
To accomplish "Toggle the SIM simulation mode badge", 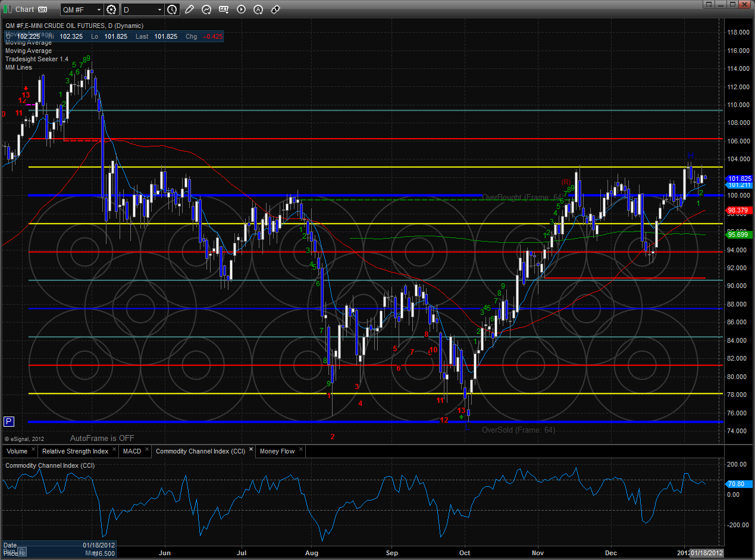I will (x=43, y=10).
